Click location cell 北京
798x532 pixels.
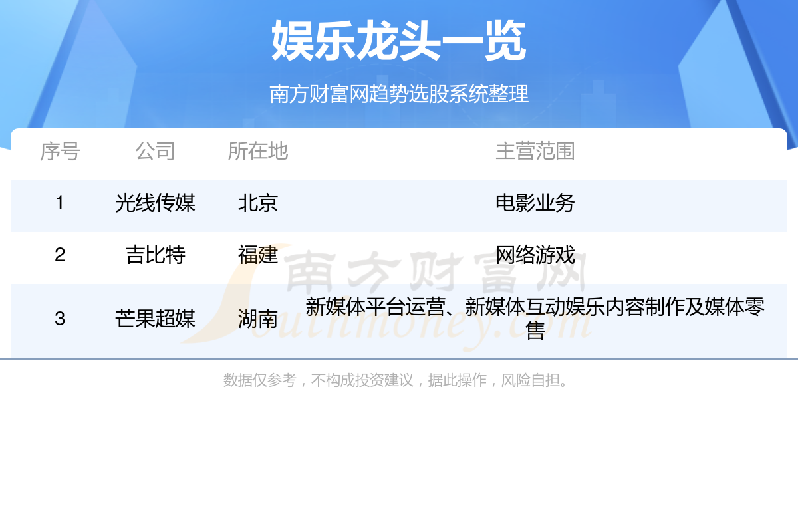point(258,203)
